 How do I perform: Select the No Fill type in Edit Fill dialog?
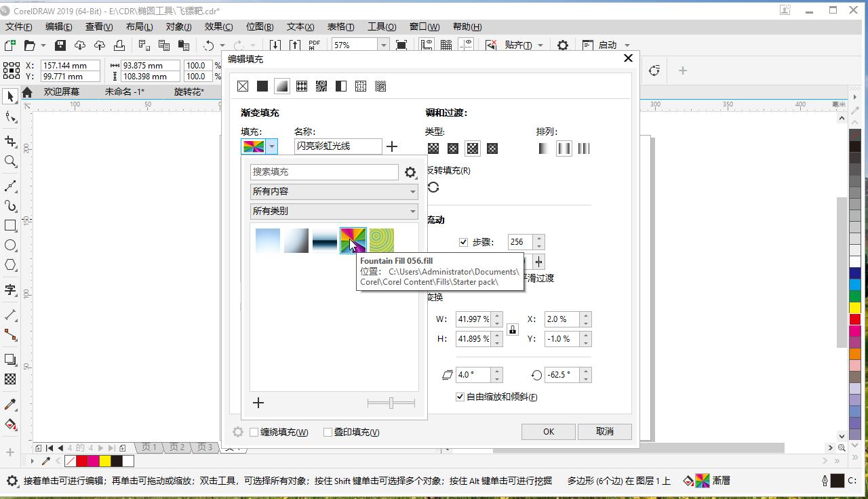point(243,86)
